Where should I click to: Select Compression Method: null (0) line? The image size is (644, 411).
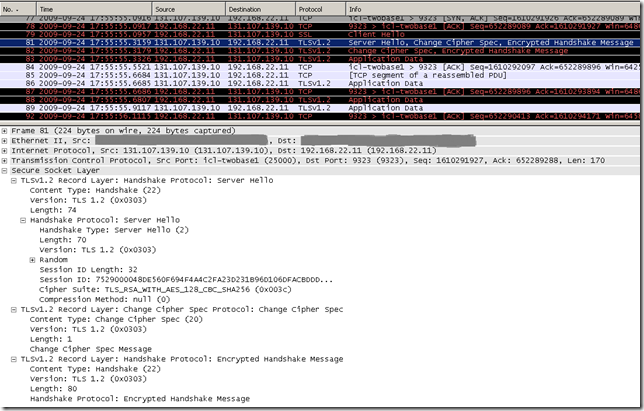(104, 299)
